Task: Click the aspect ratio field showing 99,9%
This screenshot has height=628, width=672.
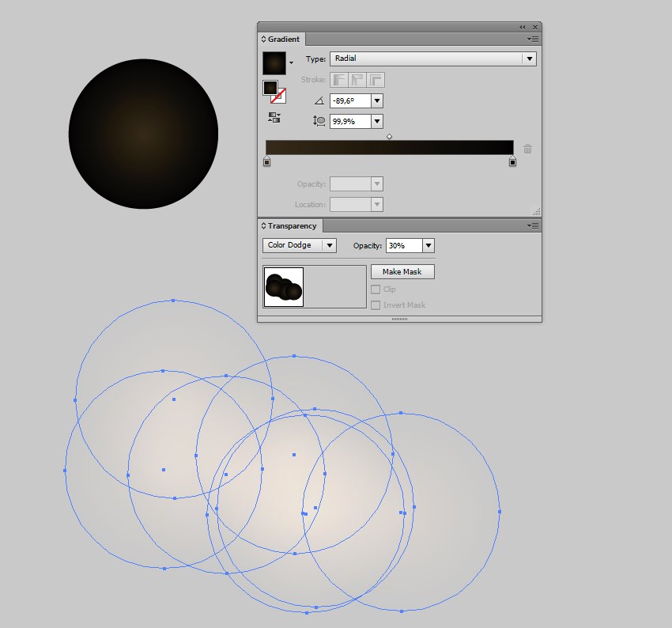Action: [x=350, y=121]
